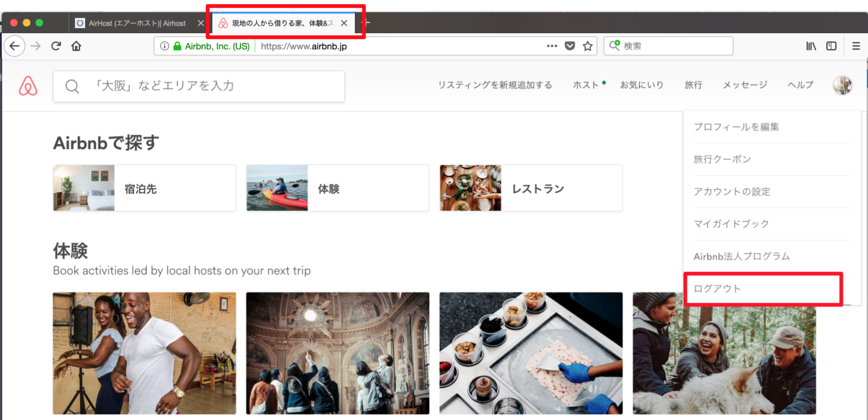
Task: Select Airbnb法人プログラム from dropdown menu
Action: click(x=772, y=256)
